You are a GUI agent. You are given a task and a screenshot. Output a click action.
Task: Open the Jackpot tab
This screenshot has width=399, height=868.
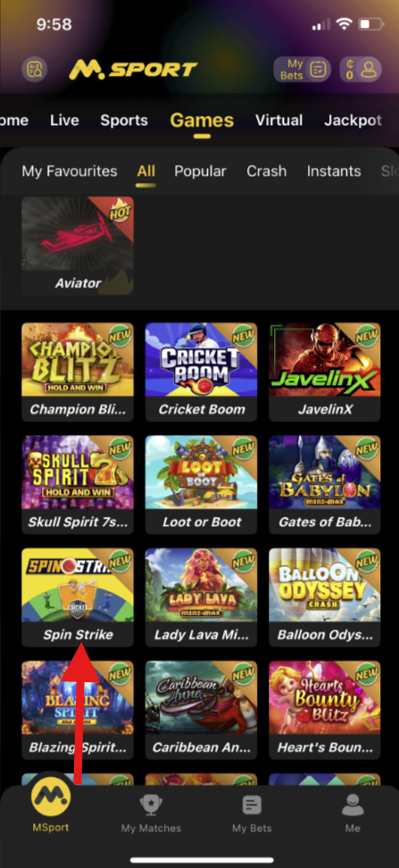[353, 121]
